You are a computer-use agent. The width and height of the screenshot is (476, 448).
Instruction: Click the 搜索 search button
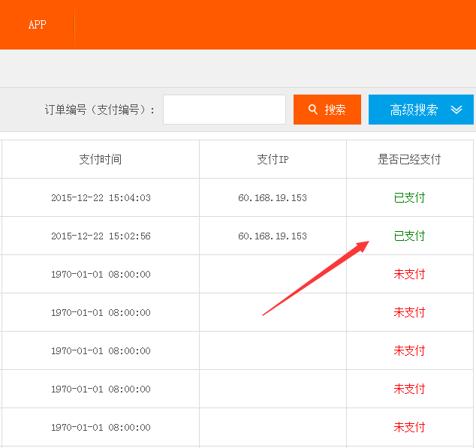pos(327,110)
